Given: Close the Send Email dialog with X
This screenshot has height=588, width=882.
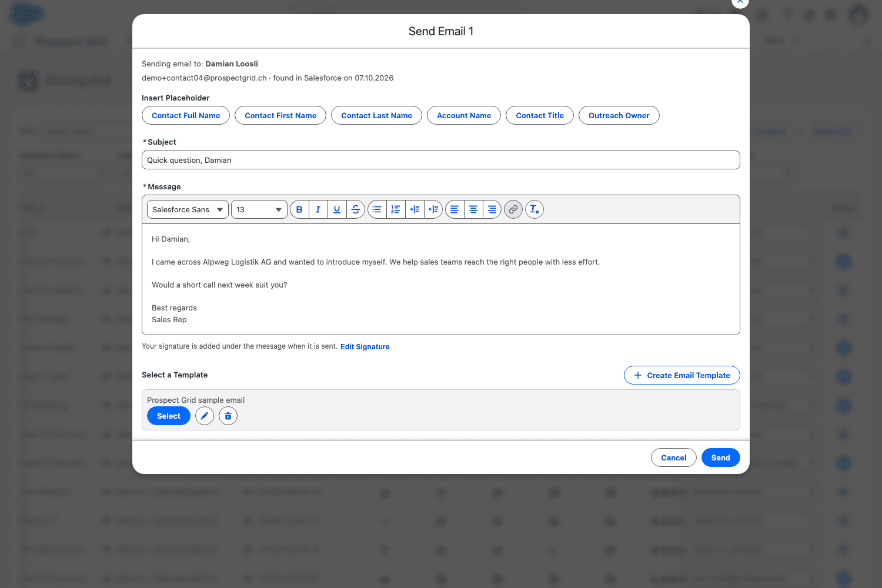Looking at the screenshot, I should point(740,2).
